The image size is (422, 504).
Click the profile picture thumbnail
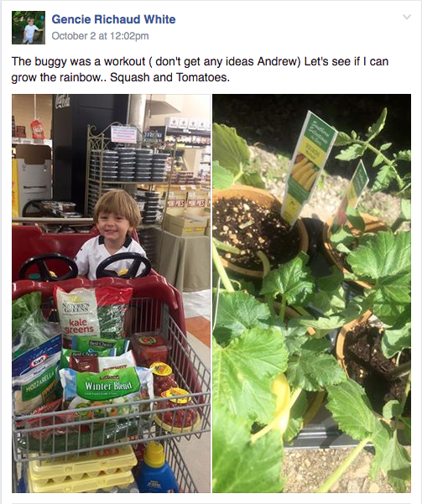coord(29,28)
